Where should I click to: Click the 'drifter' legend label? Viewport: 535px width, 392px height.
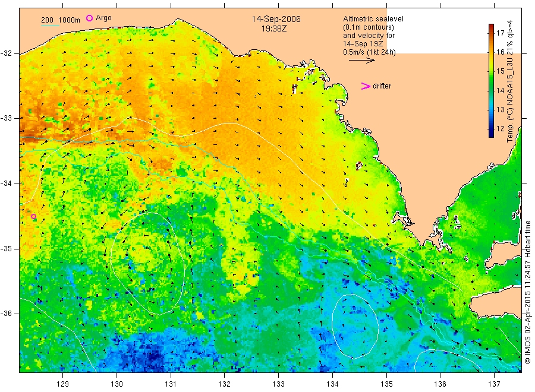pos(382,86)
